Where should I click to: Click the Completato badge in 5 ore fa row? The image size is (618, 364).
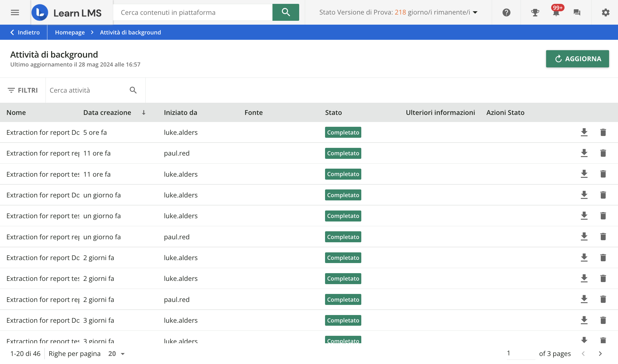(x=343, y=132)
